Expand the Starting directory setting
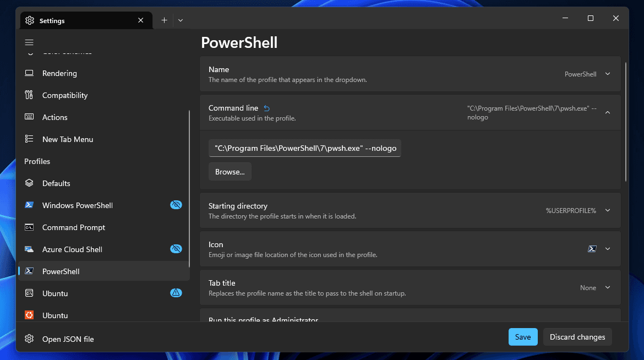Viewport: 644px width, 360px height. click(x=608, y=210)
